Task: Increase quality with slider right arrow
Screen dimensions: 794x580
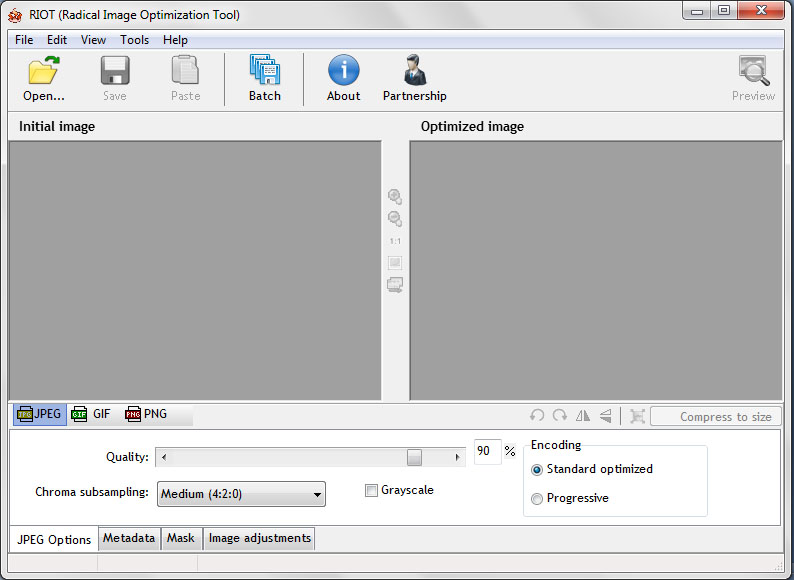Action: tap(457, 457)
